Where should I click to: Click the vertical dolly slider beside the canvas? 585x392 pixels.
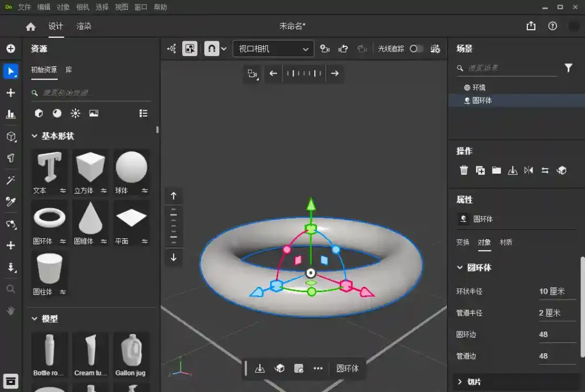point(174,226)
